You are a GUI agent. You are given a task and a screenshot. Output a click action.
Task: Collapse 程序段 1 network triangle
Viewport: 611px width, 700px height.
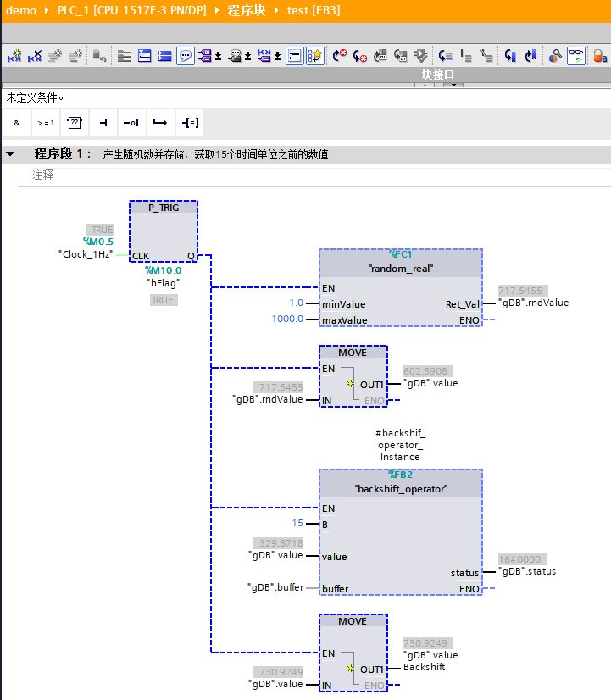click(x=10, y=154)
